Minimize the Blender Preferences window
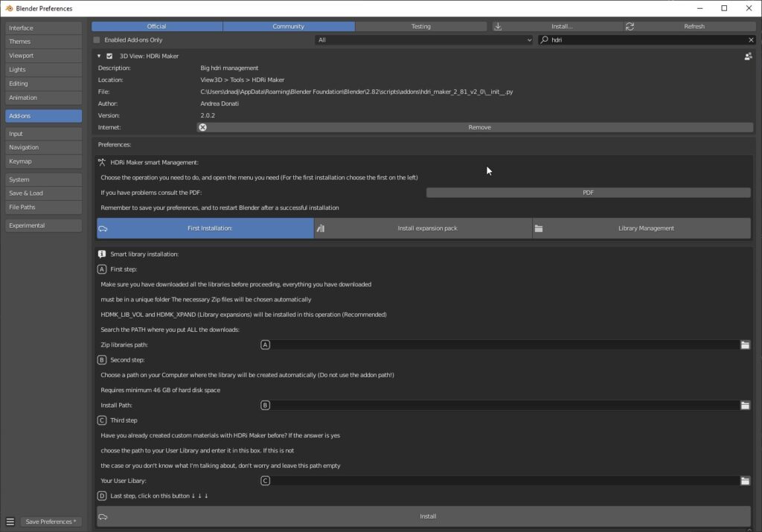Viewport: 762px width, 532px height. point(699,8)
